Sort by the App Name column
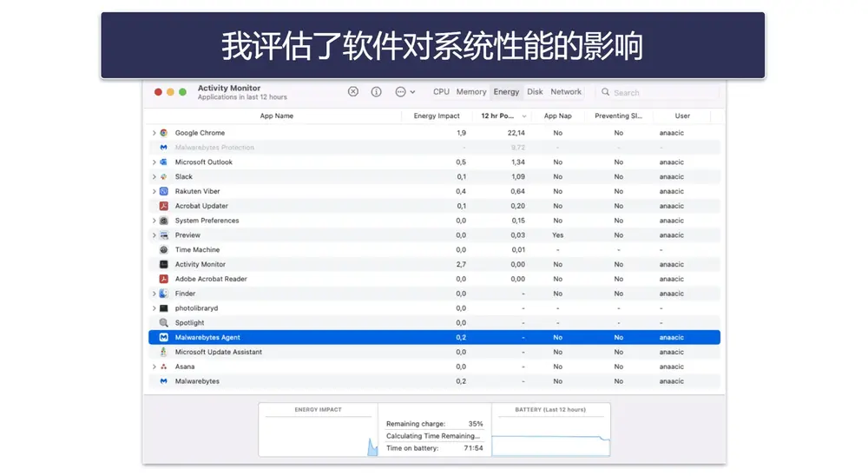This screenshot has height=476, width=868. pyautogui.click(x=276, y=116)
